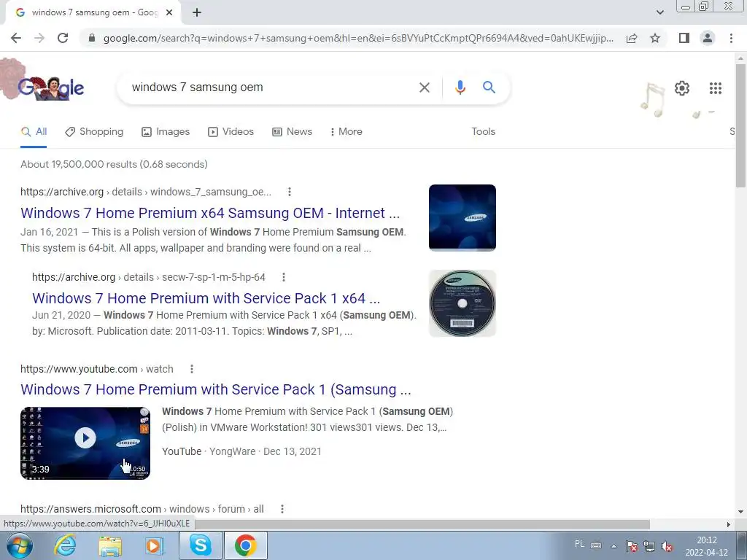
Task: Open the Windows Start menu
Action: pyautogui.click(x=20, y=545)
